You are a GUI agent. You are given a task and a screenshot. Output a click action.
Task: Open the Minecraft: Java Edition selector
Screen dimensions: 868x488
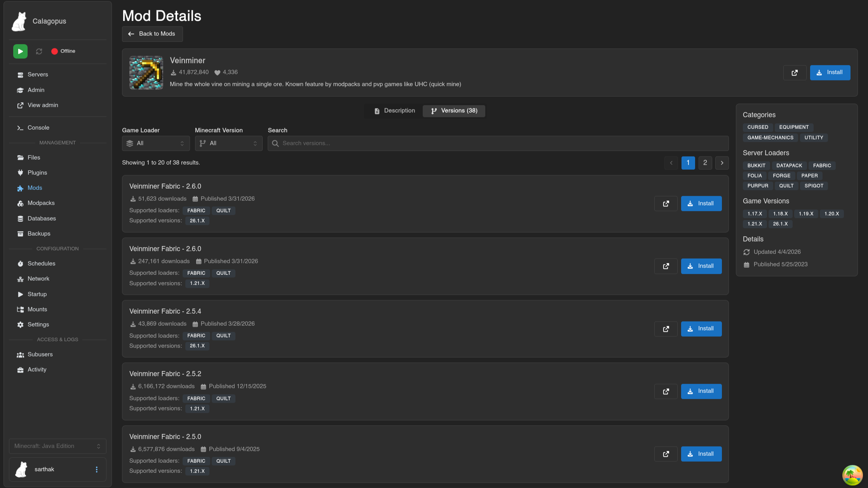58,446
